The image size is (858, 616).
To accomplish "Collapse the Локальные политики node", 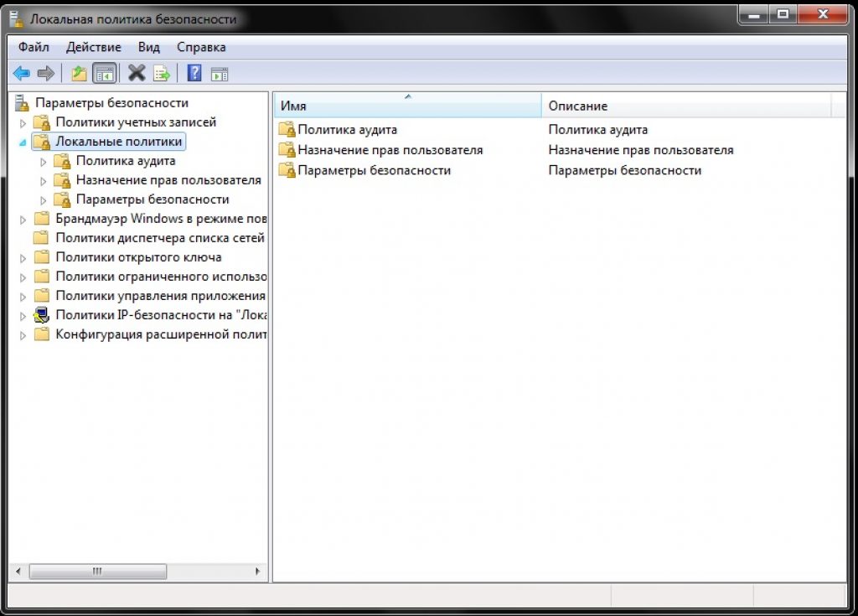I will [23, 142].
